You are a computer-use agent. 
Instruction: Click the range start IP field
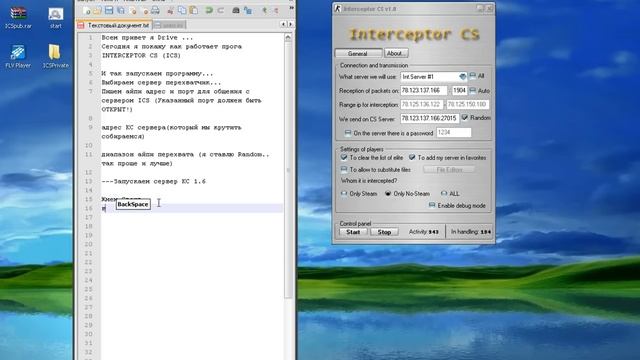(422, 104)
